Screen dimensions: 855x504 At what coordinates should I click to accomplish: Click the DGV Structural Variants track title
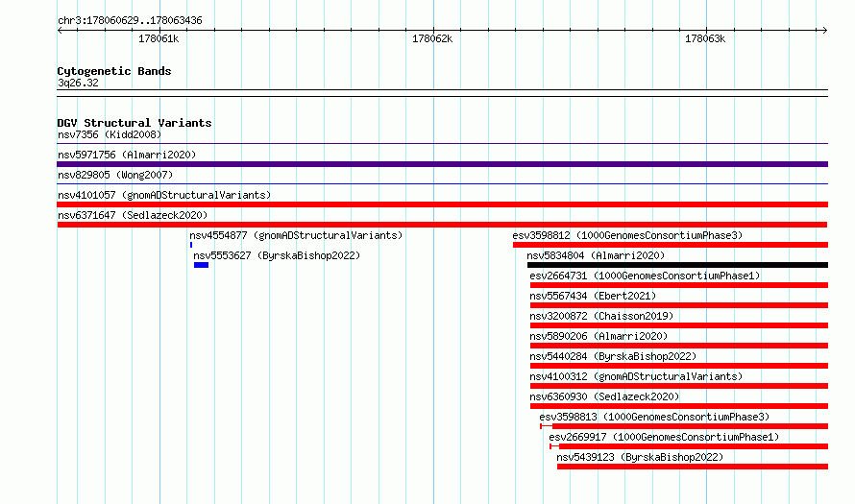pyautogui.click(x=134, y=123)
